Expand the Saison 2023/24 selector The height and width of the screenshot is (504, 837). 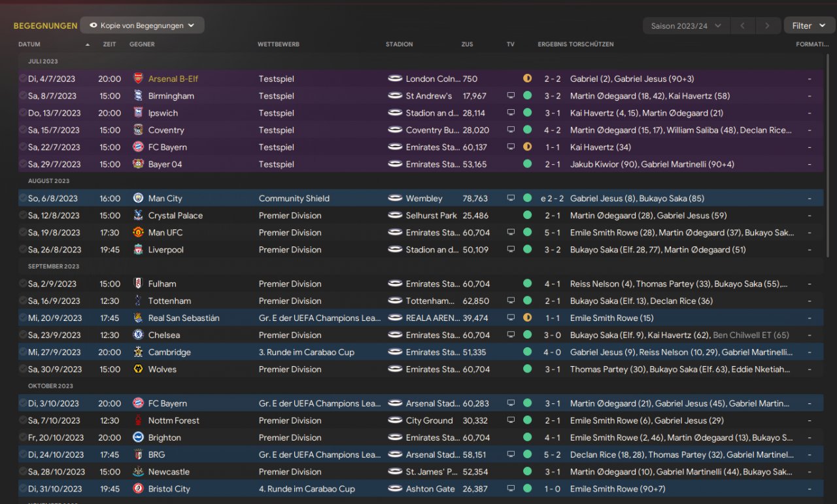(x=686, y=26)
